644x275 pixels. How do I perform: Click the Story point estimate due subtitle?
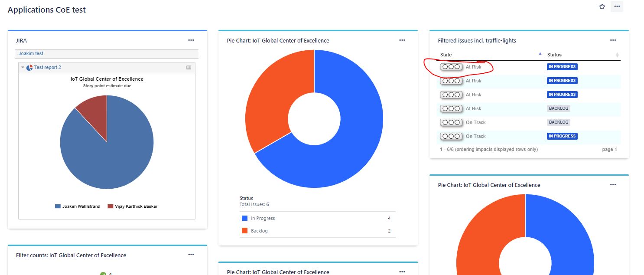pyautogui.click(x=107, y=86)
